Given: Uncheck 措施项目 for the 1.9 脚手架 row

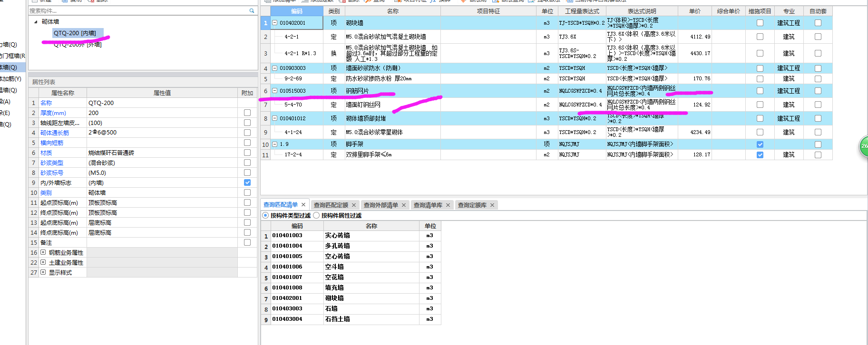Looking at the screenshot, I should point(760,144).
